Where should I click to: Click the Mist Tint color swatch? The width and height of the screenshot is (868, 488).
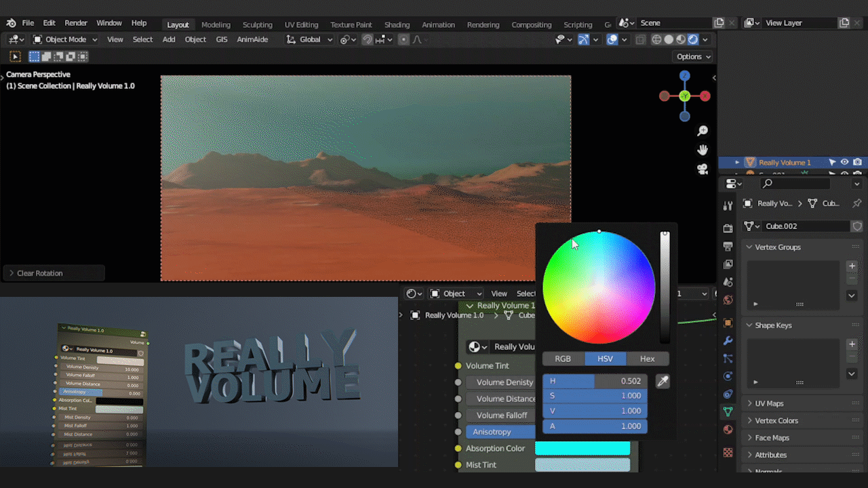583,465
